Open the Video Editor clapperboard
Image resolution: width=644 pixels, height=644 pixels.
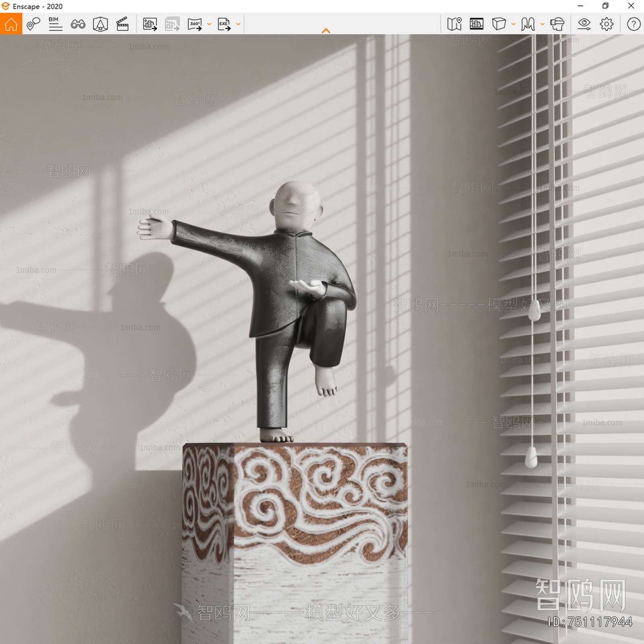pos(122,24)
